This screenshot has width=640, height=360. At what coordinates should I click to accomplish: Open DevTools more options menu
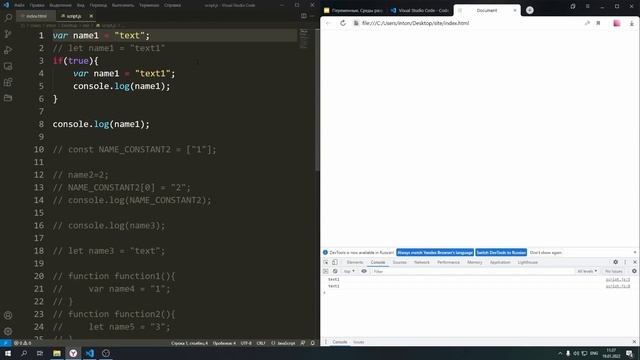(625, 262)
